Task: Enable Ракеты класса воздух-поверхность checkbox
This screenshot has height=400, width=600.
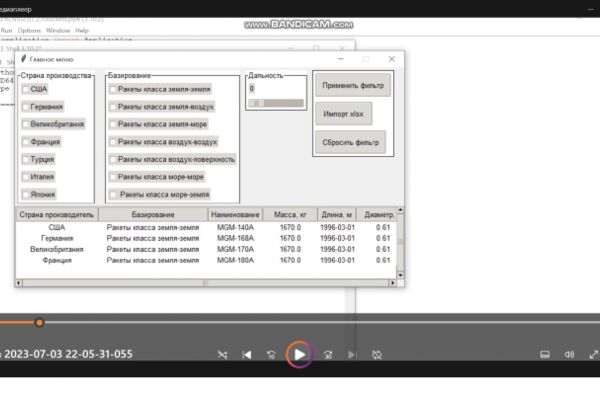Action: point(112,159)
